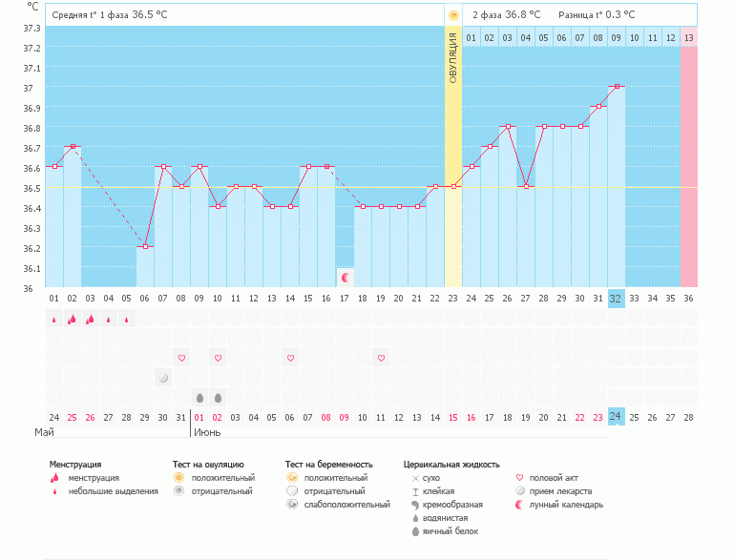Click the lowest temperature point at 36.2

click(x=145, y=246)
